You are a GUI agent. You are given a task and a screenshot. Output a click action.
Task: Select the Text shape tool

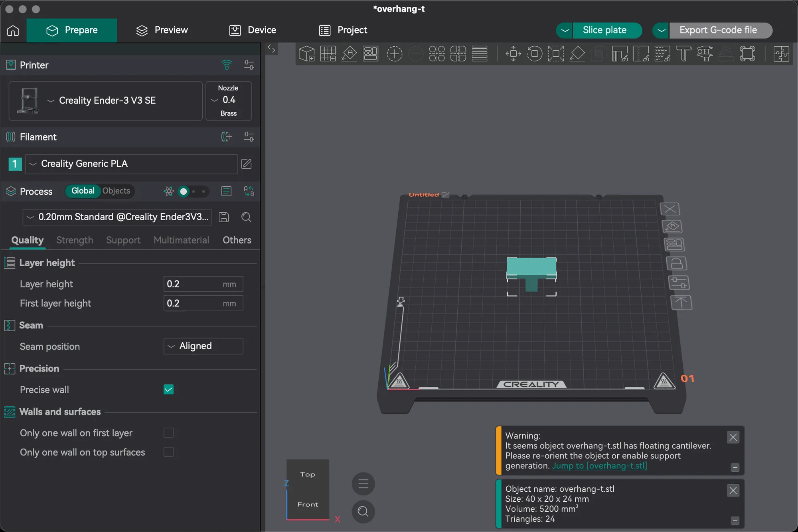click(x=683, y=53)
